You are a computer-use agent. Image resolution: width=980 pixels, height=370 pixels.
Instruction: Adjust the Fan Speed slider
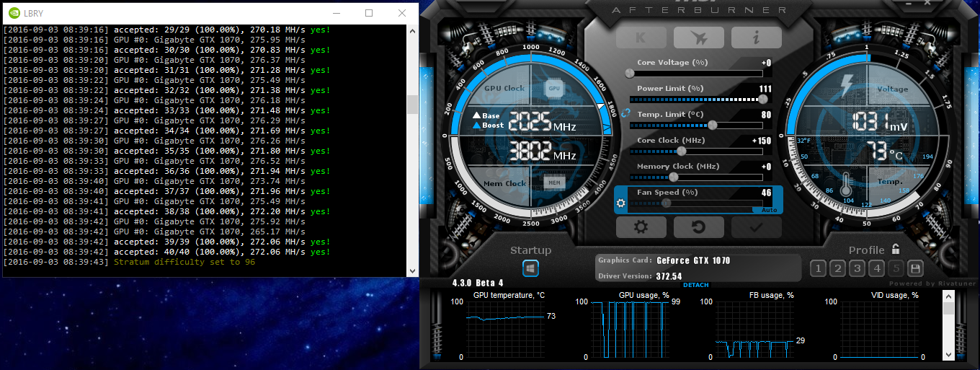[696, 203]
